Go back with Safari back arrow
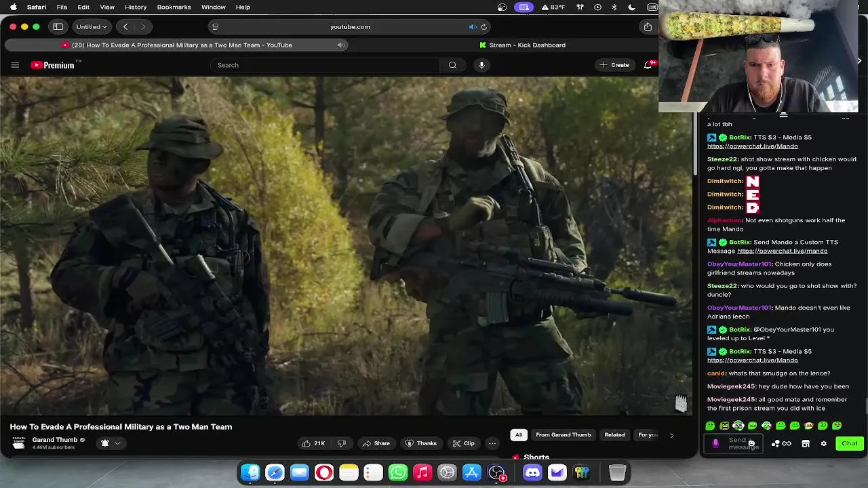Screen dimensions: 868x488 125,26
